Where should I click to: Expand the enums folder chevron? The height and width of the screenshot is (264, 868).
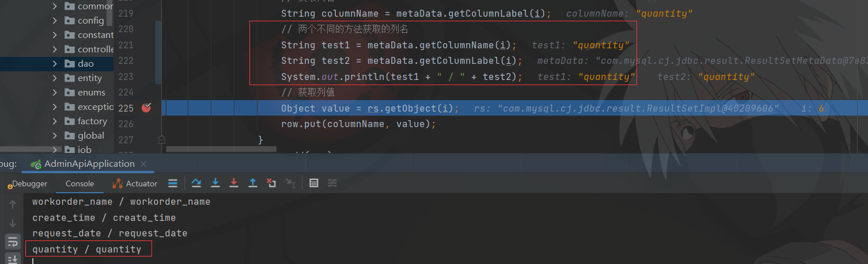click(55, 93)
